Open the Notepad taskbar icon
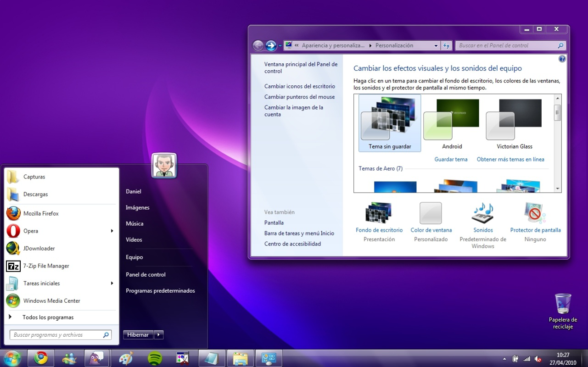 coord(212,358)
